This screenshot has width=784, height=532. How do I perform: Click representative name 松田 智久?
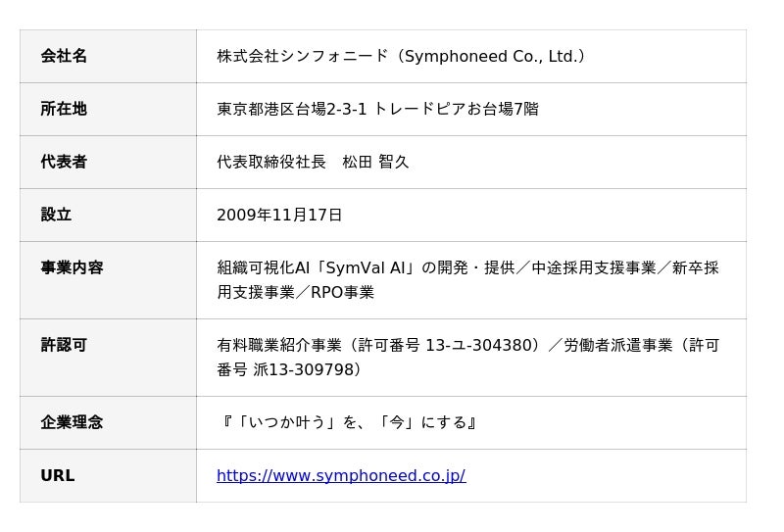[375, 162]
